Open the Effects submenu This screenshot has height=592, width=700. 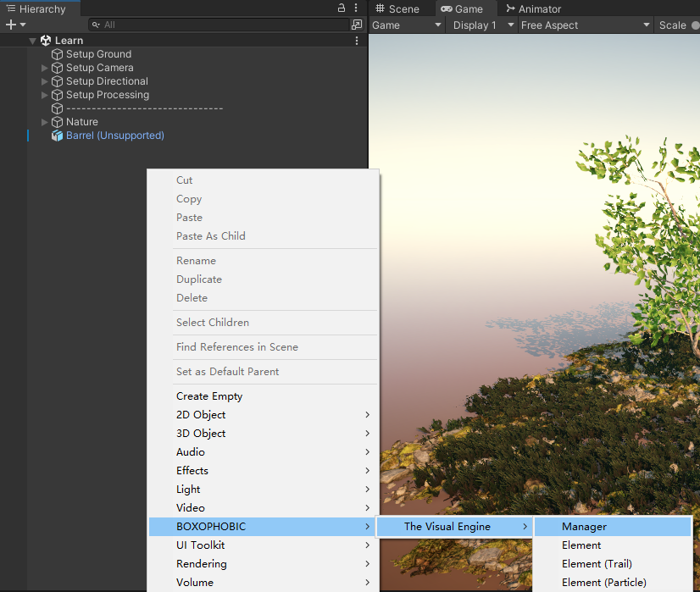pyautogui.click(x=264, y=471)
